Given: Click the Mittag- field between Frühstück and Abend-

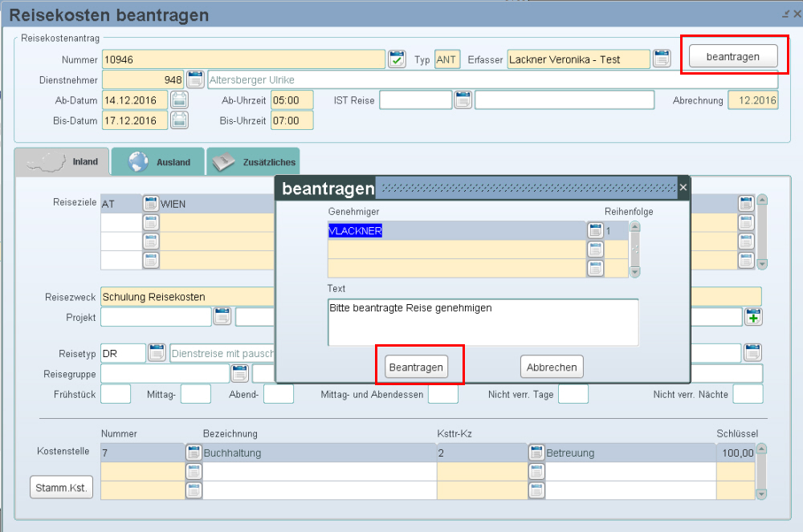Looking at the screenshot, I should click(196, 395).
